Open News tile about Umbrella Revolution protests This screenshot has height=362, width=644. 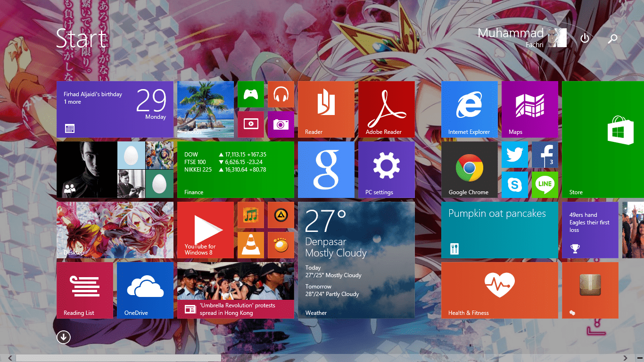tap(235, 290)
